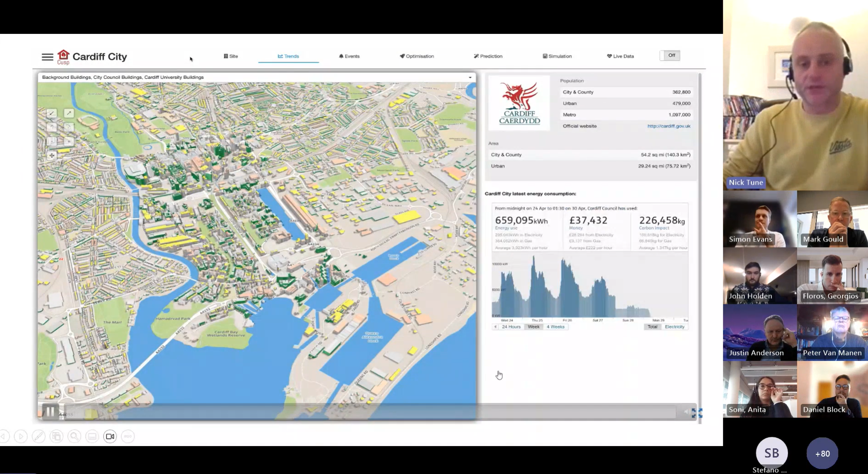Image resolution: width=868 pixels, height=474 pixels.
Task: Click the map pan (four-arrow) control
Action: pyautogui.click(x=52, y=156)
